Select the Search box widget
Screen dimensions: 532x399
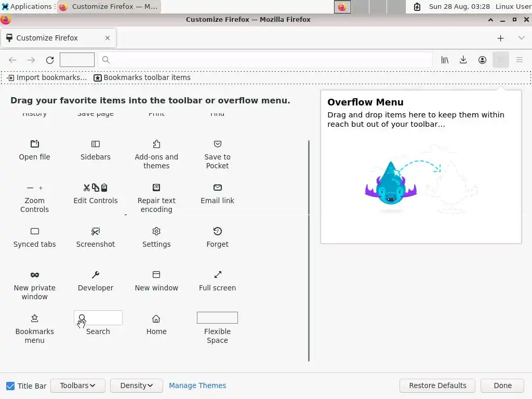[98, 318]
